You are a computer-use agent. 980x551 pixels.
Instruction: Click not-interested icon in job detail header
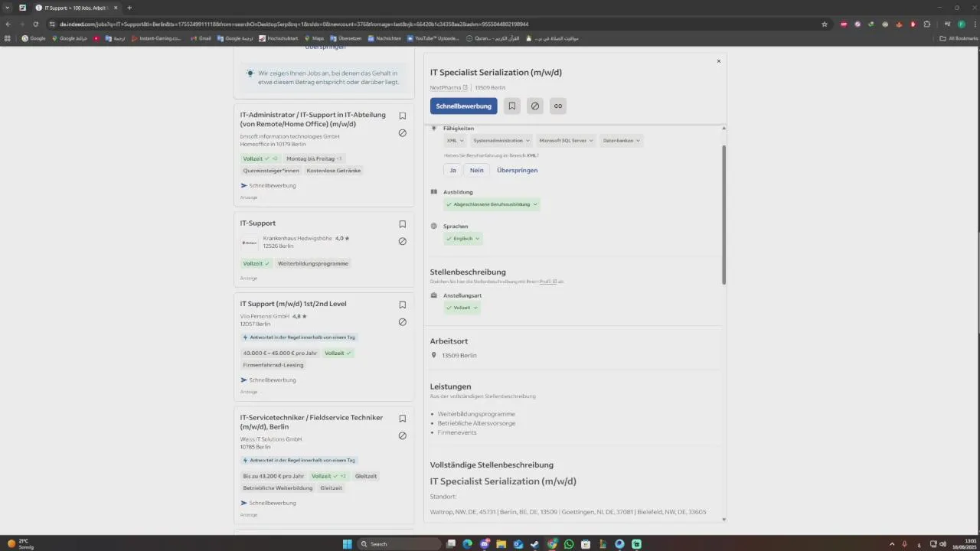tap(535, 106)
